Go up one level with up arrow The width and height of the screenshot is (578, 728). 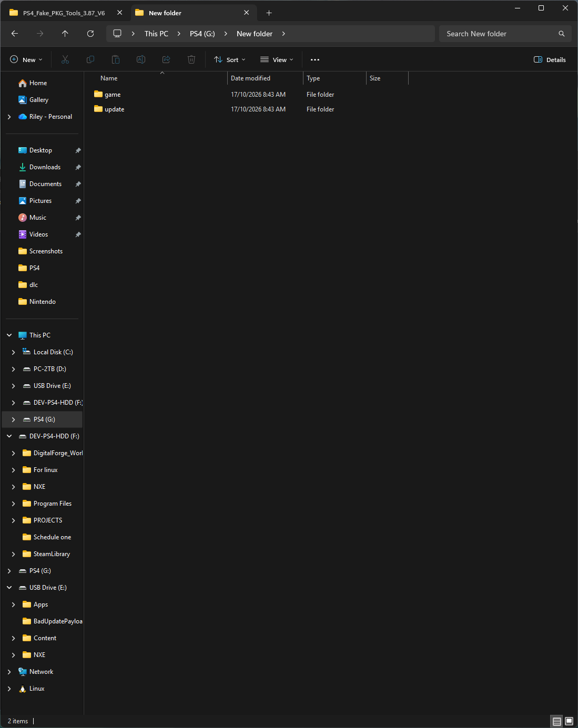tap(65, 34)
